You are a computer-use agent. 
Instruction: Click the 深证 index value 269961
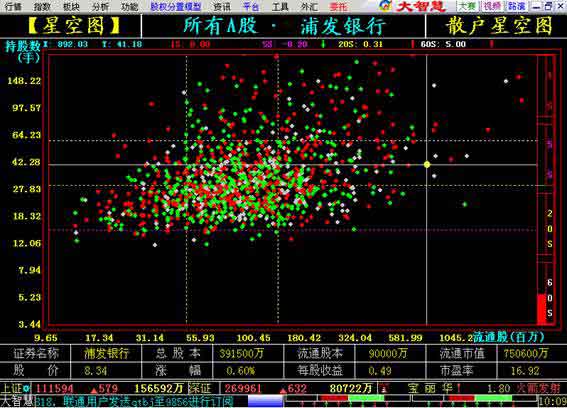pos(243,389)
